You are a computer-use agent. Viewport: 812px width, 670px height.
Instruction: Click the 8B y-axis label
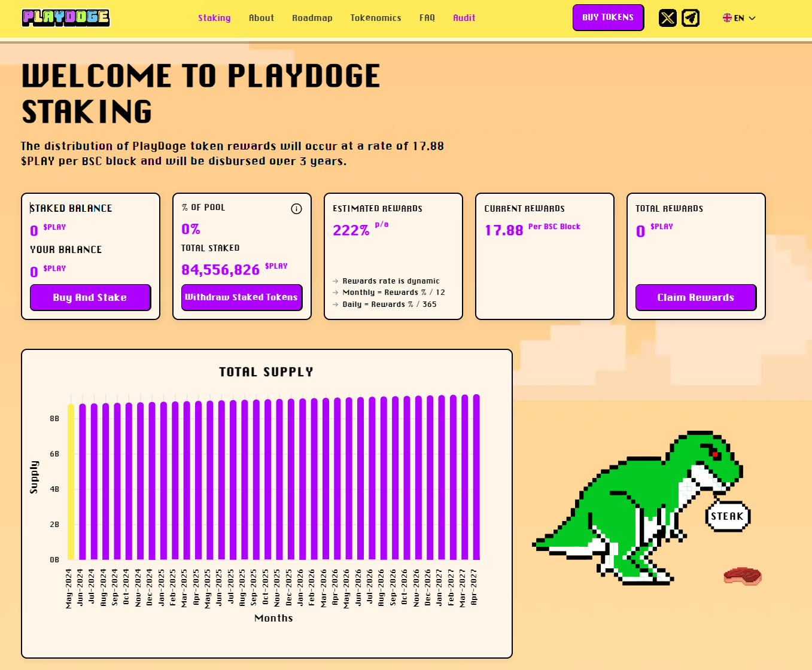click(x=54, y=419)
